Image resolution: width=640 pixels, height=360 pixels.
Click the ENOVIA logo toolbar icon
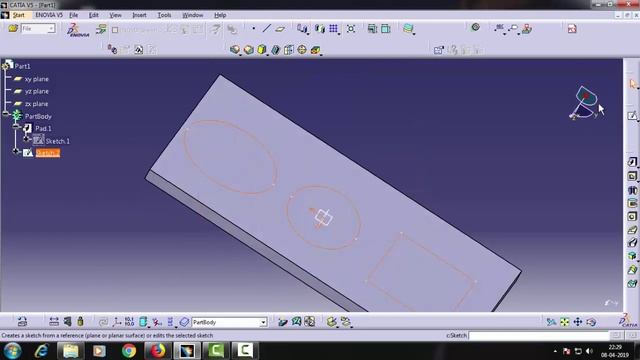coord(78,30)
